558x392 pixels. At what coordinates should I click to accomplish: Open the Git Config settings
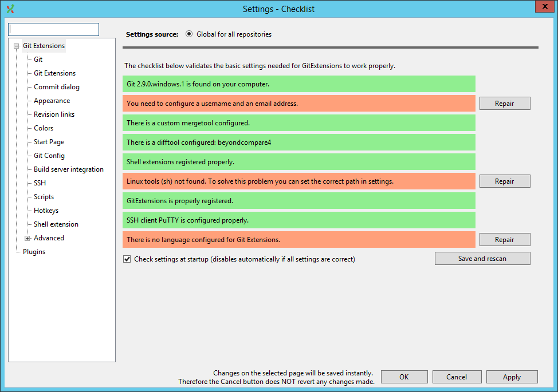click(x=49, y=156)
